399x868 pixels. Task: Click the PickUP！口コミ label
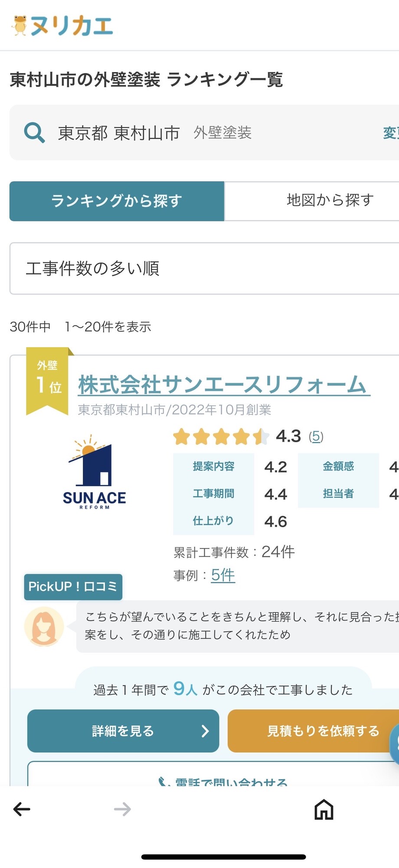point(73,587)
